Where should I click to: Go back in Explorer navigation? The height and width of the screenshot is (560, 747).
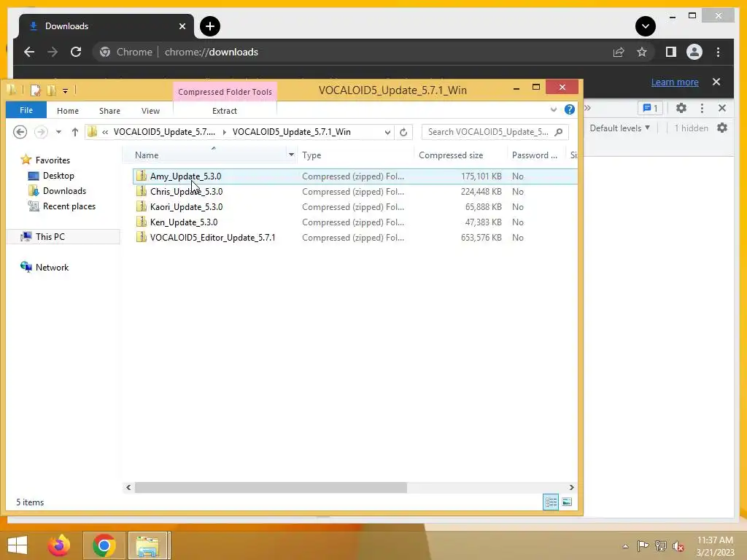tap(20, 132)
